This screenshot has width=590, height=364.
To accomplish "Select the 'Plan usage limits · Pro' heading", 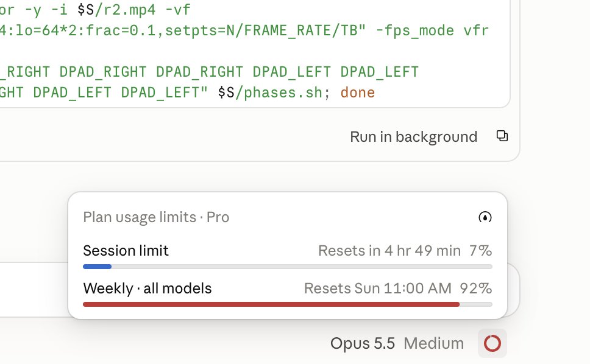I will click(156, 217).
